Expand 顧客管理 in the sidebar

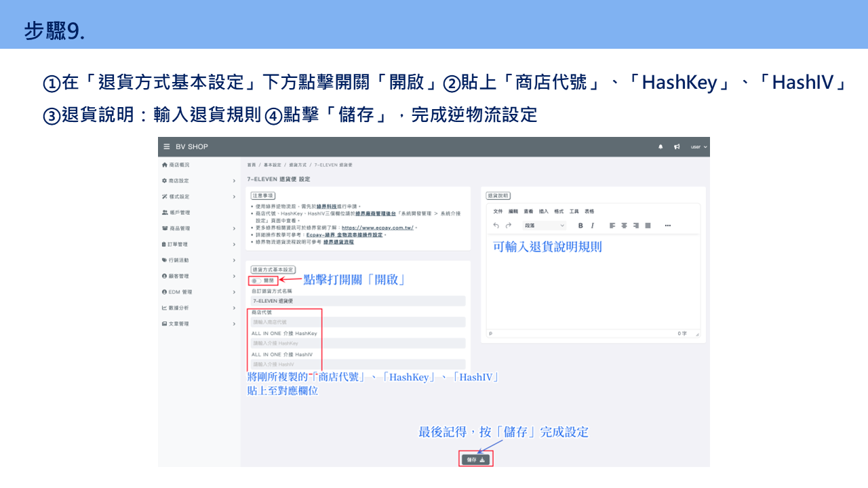199,276
